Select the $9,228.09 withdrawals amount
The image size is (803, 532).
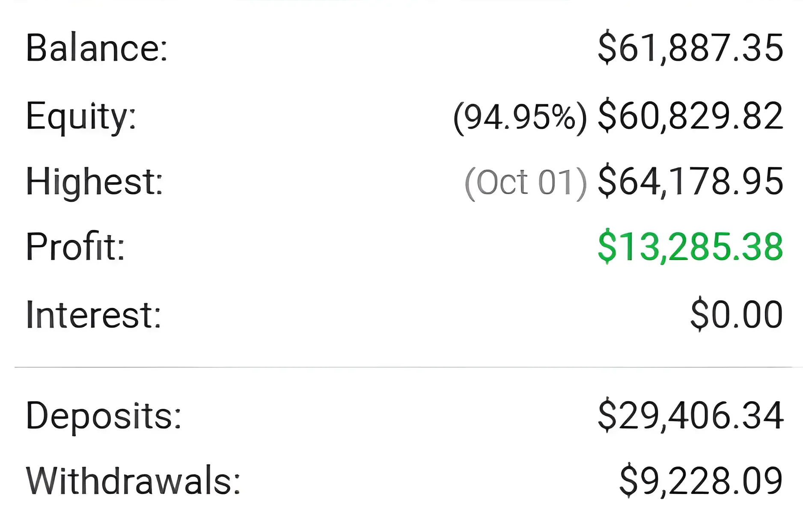701,481
